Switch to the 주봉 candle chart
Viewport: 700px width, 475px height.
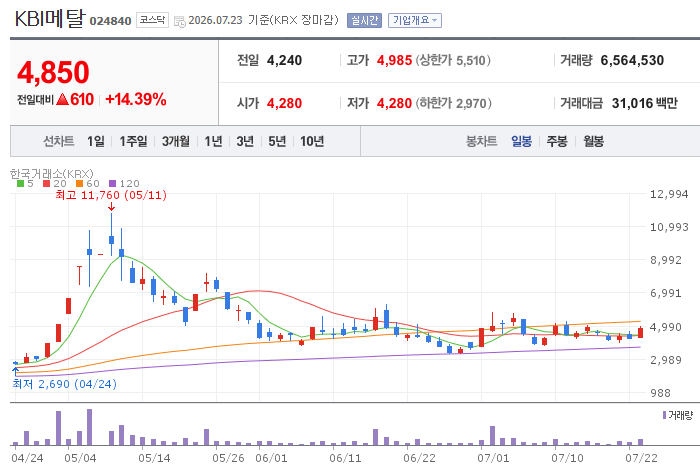557,142
